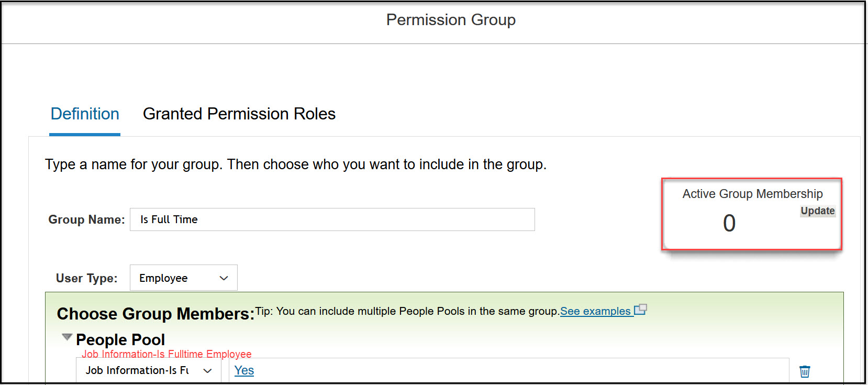
Task: Open the User Type Employee dropdown
Action: [184, 278]
